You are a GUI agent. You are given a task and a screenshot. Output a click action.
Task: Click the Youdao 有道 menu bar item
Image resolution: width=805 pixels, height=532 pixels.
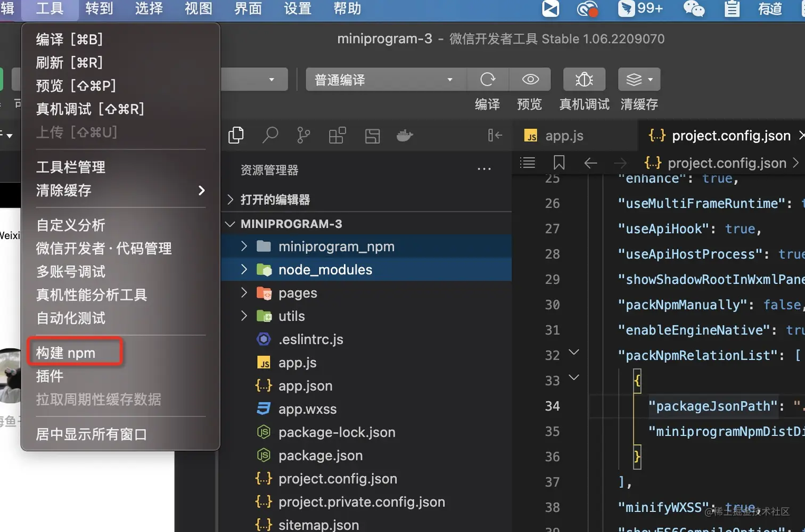coord(770,9)
